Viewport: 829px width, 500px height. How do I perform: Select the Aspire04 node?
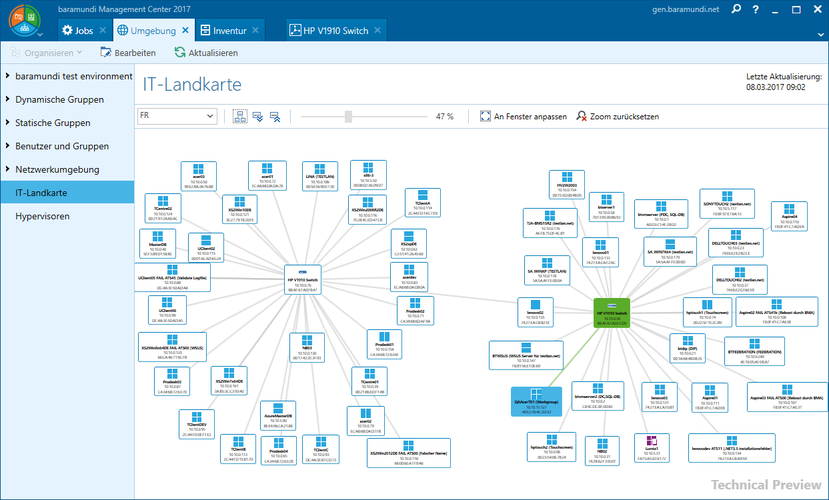pos(789,216)
